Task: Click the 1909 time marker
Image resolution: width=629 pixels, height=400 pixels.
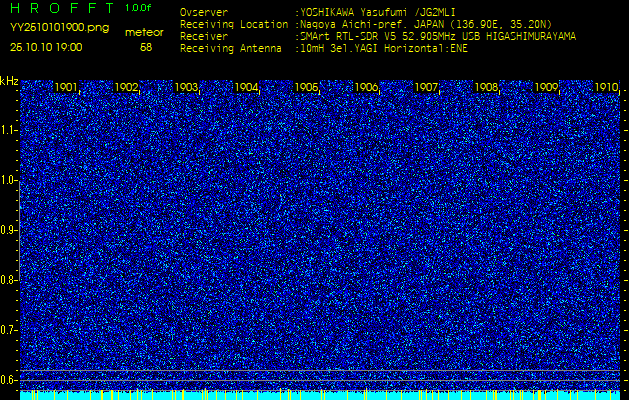Action: [547, 87]
